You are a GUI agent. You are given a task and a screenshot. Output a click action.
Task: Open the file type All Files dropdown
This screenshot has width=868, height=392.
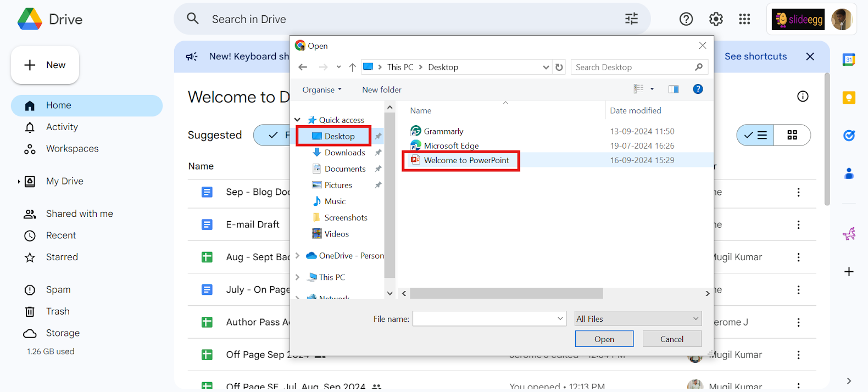[638, 318]
